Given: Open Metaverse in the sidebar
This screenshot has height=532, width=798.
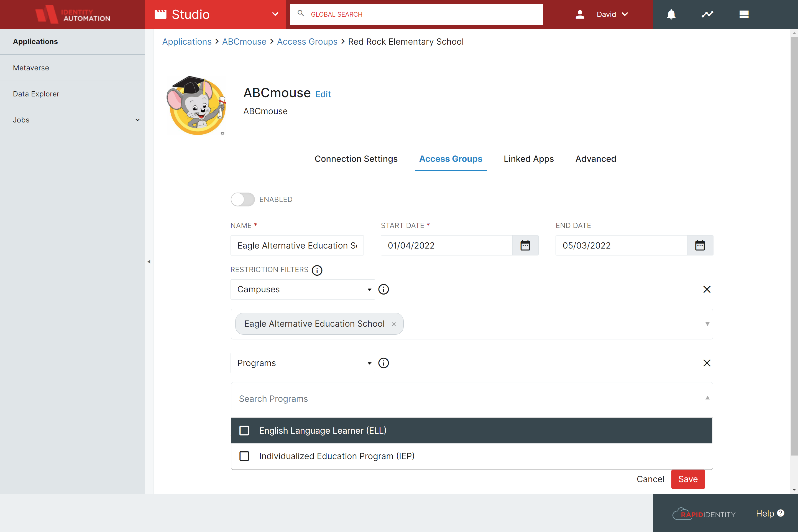Looking at the screenshot, I should click(x=73, y=68).
